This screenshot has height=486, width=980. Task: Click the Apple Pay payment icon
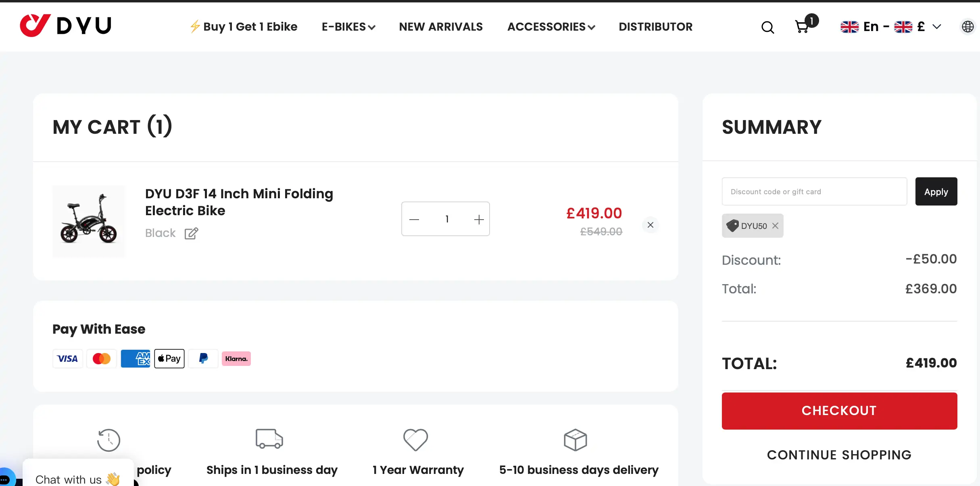[169, 358]
